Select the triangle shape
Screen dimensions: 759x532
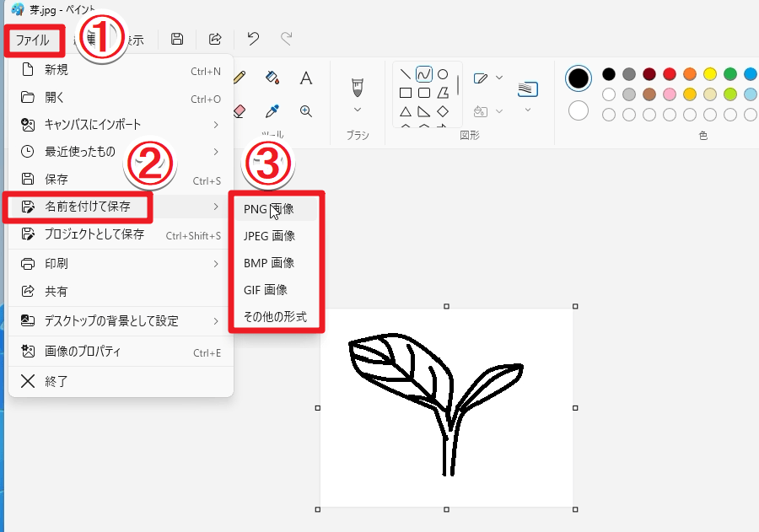[x=406, y=112]
